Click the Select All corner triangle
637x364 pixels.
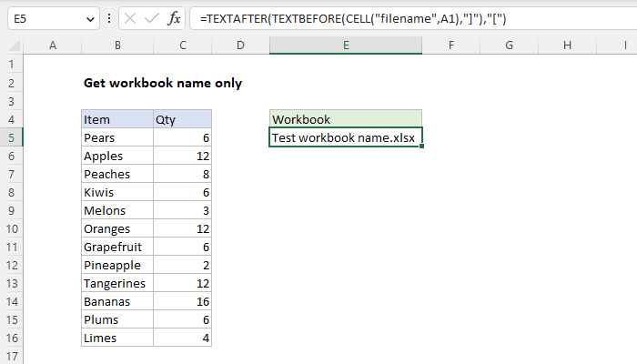tap(15, 45)
